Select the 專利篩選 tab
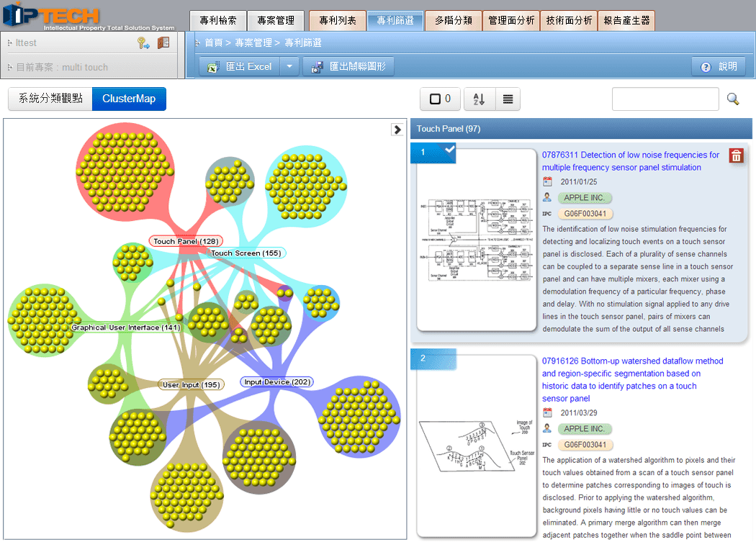The width and height of the screenshot is (756, 542). click(x=395, y=21)
